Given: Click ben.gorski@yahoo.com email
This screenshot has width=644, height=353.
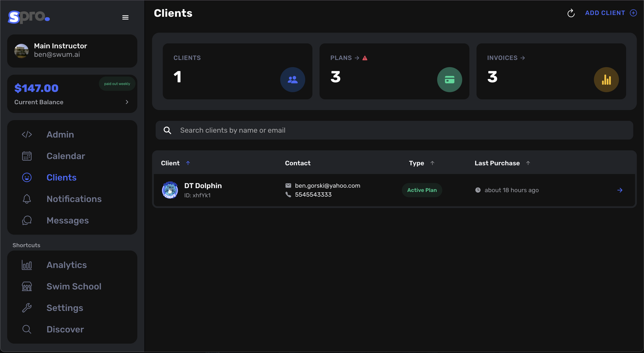Looking at the screenshot, I should (327, 186).
